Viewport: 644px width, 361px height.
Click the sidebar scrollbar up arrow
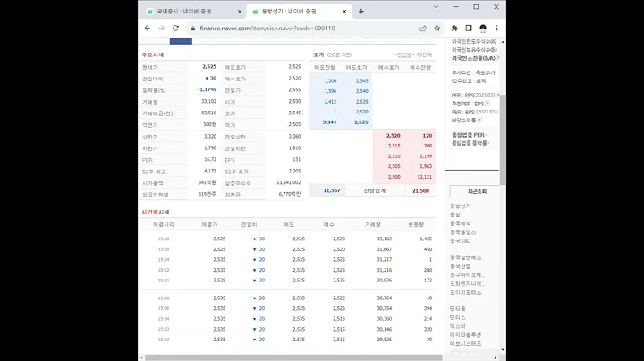pos(503,42)
